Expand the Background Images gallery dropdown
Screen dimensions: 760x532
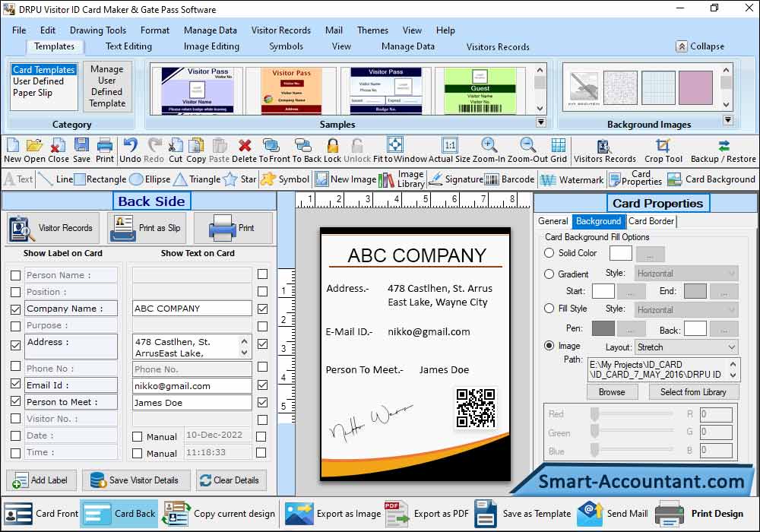pos(727,119)
